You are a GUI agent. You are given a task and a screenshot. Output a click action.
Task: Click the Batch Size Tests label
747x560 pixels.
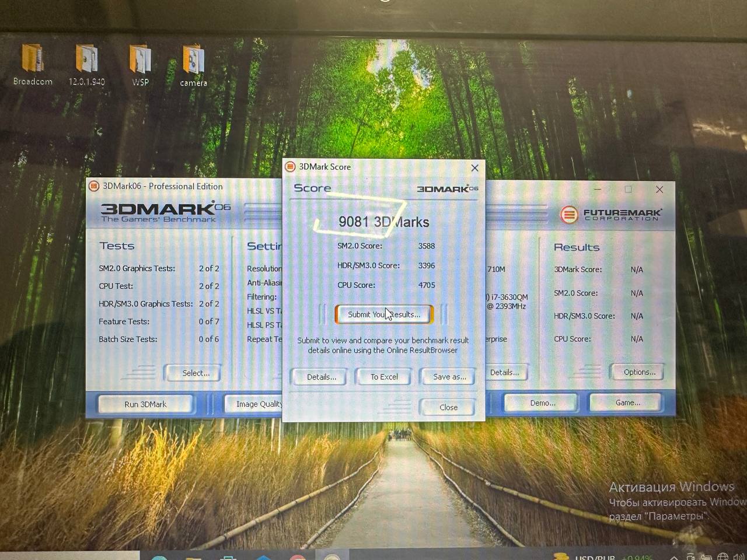click(x=128, y=339)
